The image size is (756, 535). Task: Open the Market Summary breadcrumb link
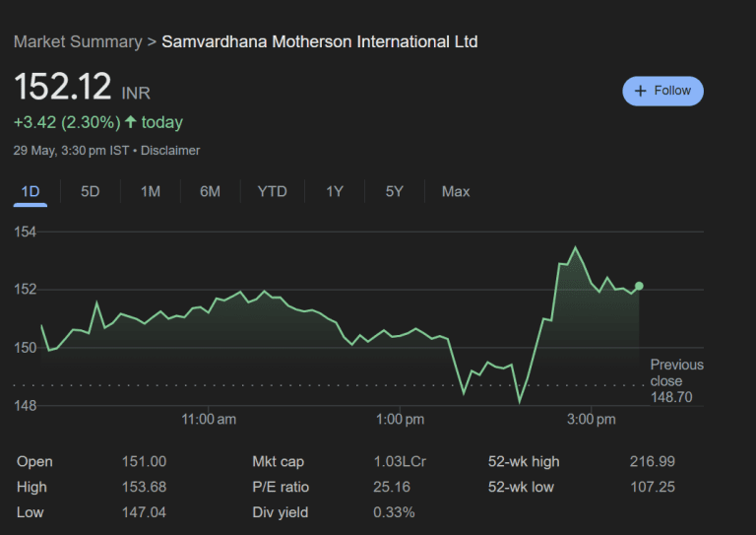coord(78,41)
